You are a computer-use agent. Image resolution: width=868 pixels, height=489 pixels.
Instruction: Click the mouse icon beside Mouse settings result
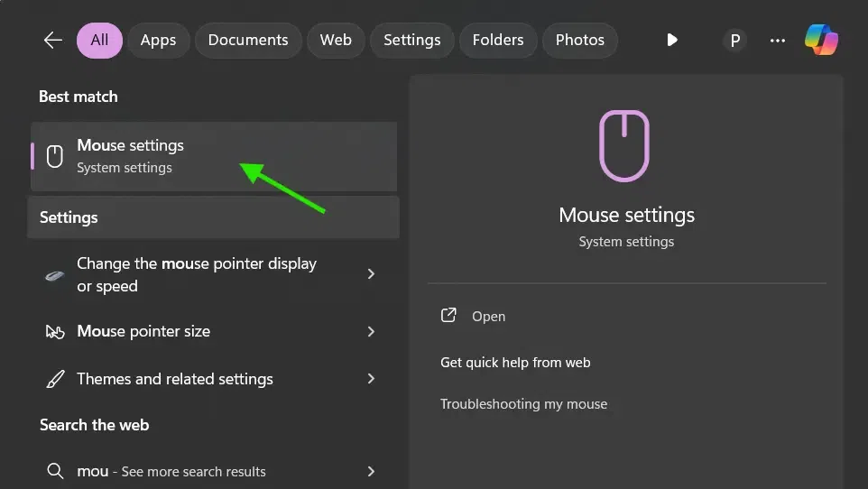click(55, 156)
